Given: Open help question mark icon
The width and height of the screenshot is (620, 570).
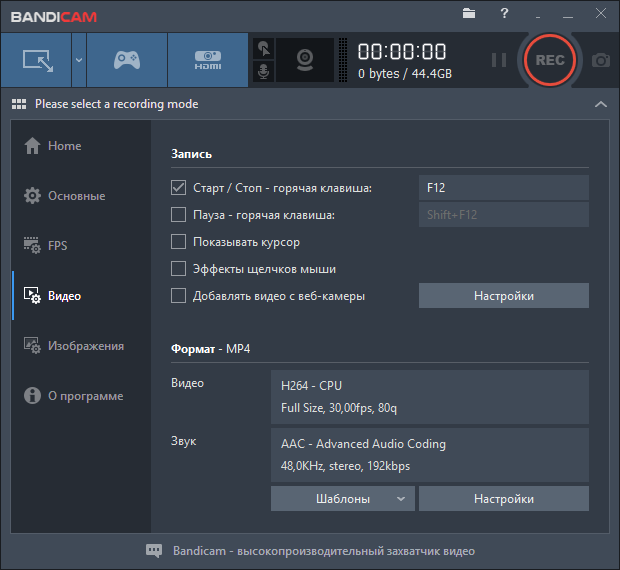Looking at the screenshot, I should point(504,14).
